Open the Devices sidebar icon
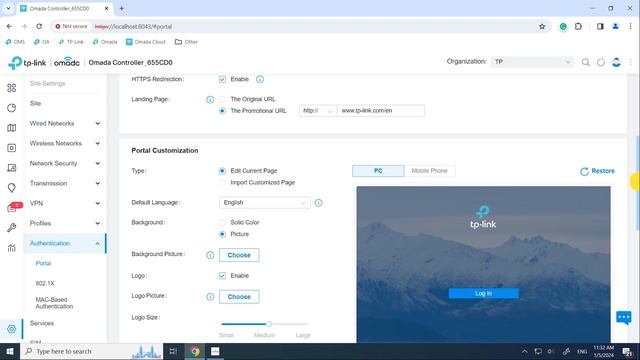640x360 pixels. point(11,148)
